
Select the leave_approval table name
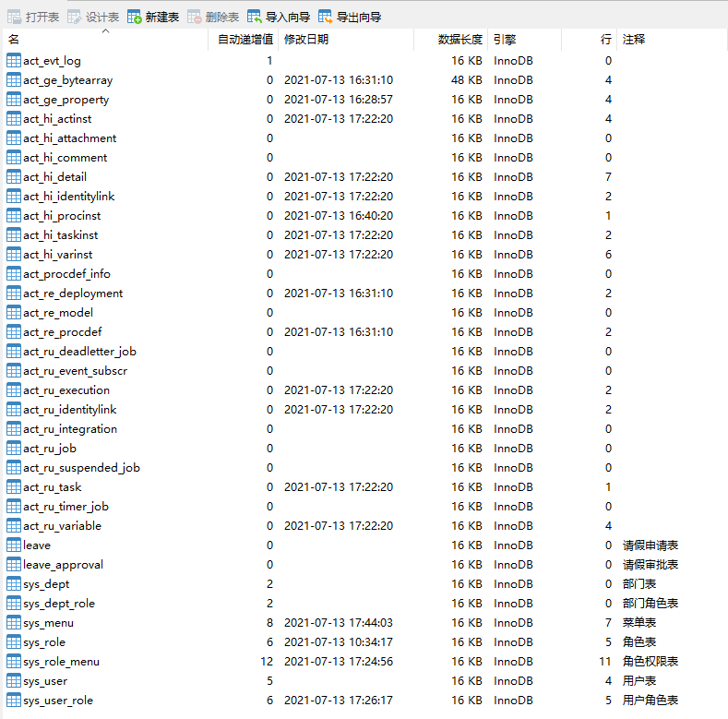tap(63, 565)
